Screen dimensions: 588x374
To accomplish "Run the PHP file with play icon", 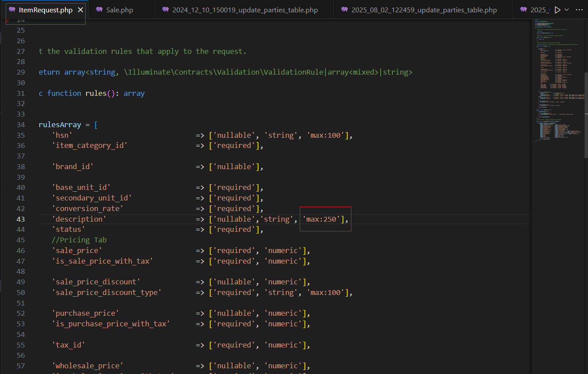I will coord(558,10).
